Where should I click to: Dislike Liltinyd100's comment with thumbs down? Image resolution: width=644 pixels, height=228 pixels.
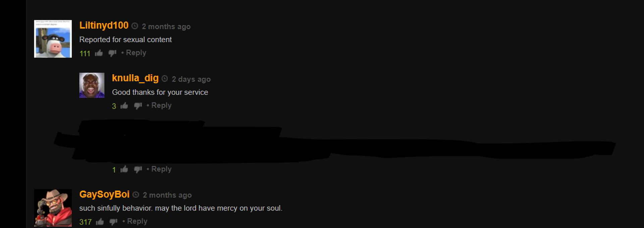[112, 53]
